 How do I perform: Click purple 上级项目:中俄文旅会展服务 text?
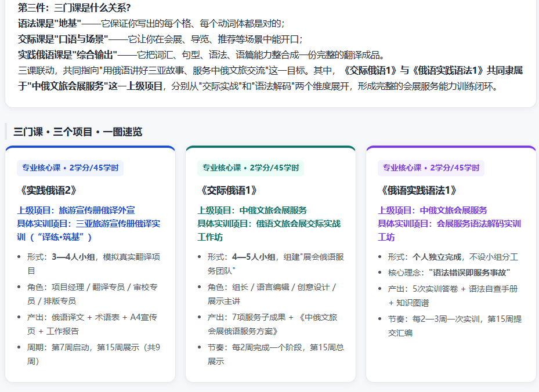click(x=432, y=210)
